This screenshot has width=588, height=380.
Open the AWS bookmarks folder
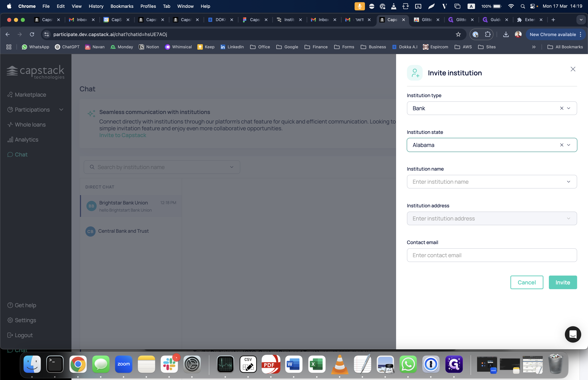[463, 47]
